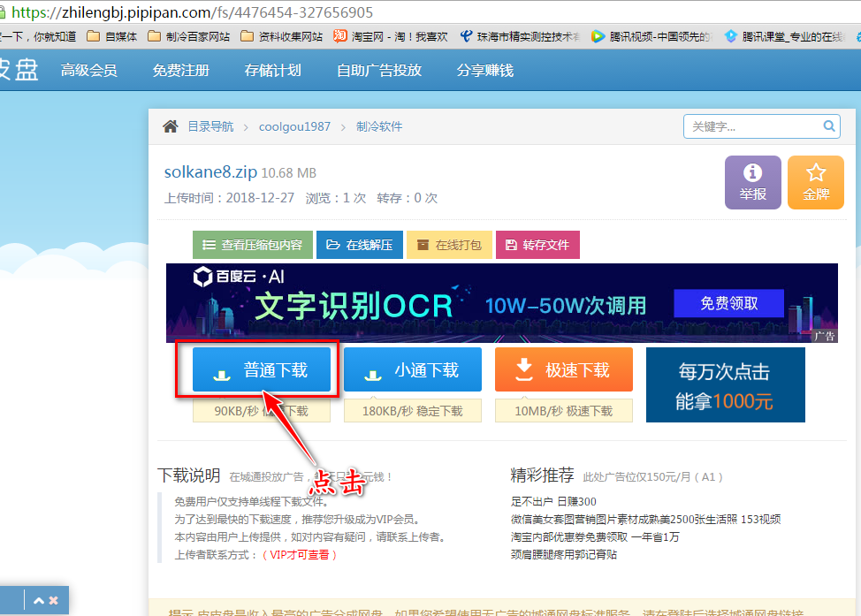
Task: Click 微信美女套图营销图片素材 link
Action: click(645, 520)
